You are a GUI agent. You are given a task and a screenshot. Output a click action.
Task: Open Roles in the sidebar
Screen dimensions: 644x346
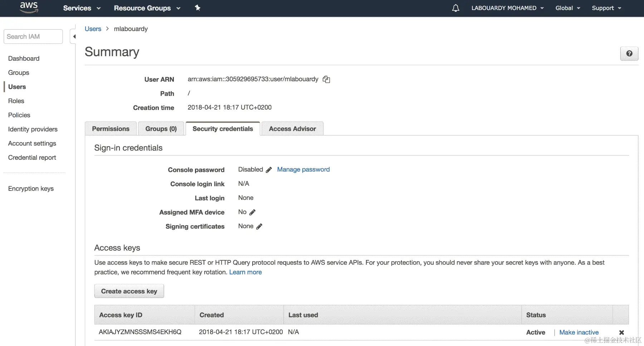pyautogui.click(x=16, y=101)
